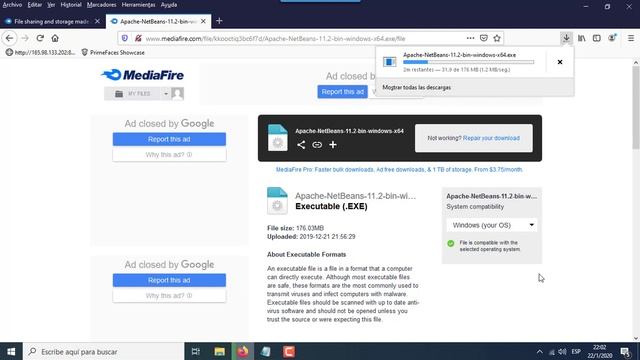Open the Windows (your OS) compatibility dropdown

click(492, 225)
